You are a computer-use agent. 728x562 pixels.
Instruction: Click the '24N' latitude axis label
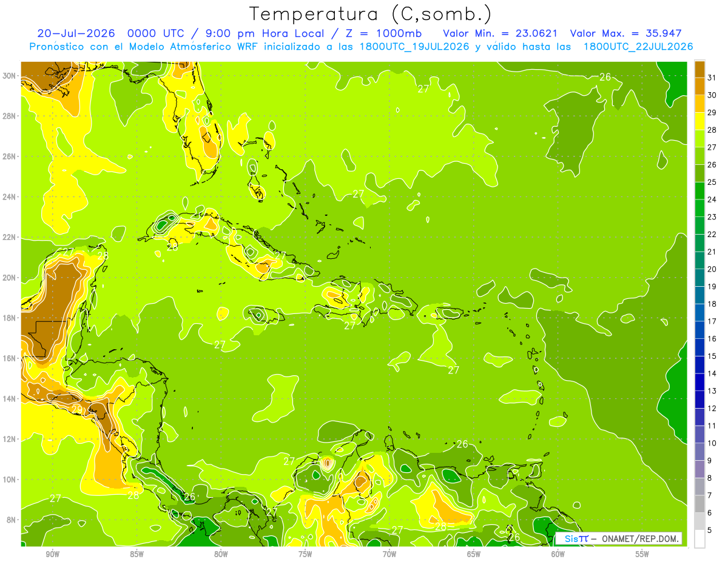click(9, 196)
